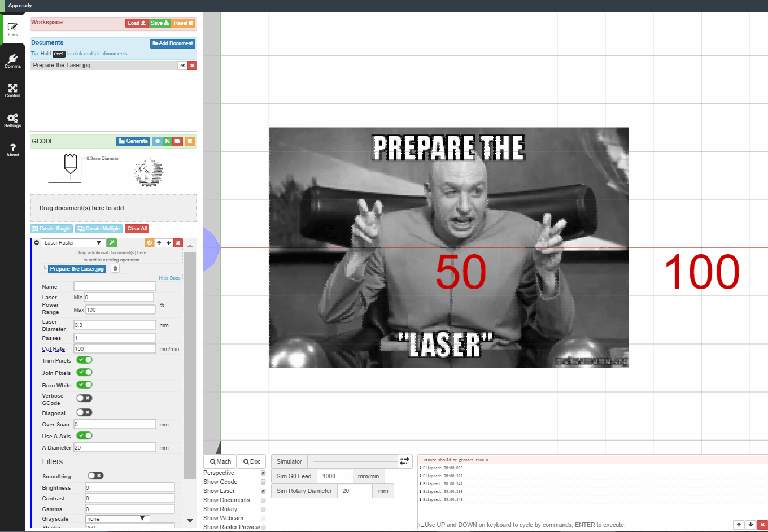The image size is (768, 532).
Task: Toggle the Show Laser checkbox
Action: (x=263, y=491)
